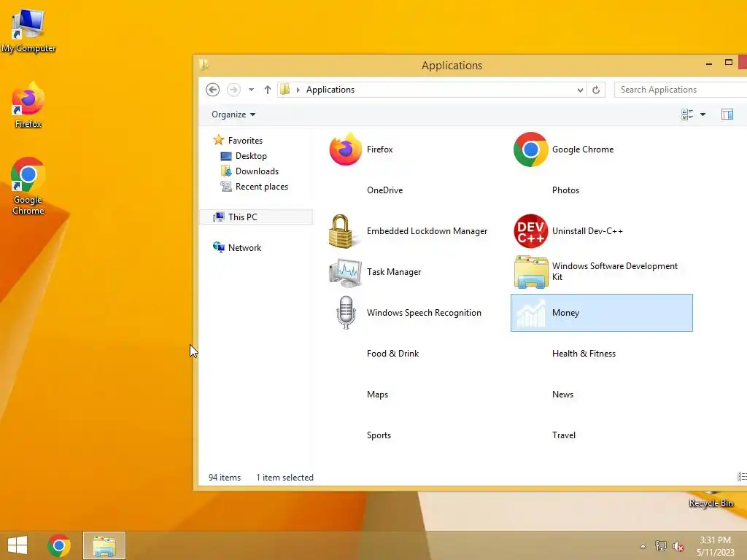Go up one folder level
The height and width of the screenshot is (560, 747).
(267, 90)
